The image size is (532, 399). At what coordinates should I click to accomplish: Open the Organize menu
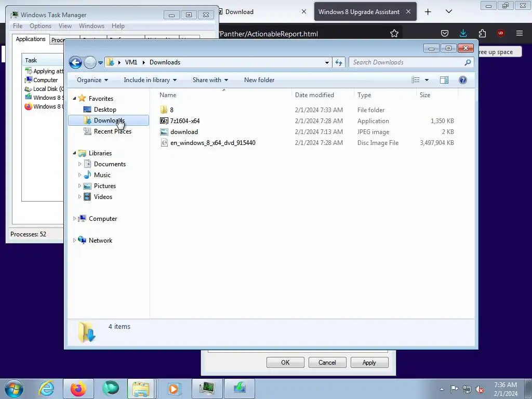tap(92, 80)
